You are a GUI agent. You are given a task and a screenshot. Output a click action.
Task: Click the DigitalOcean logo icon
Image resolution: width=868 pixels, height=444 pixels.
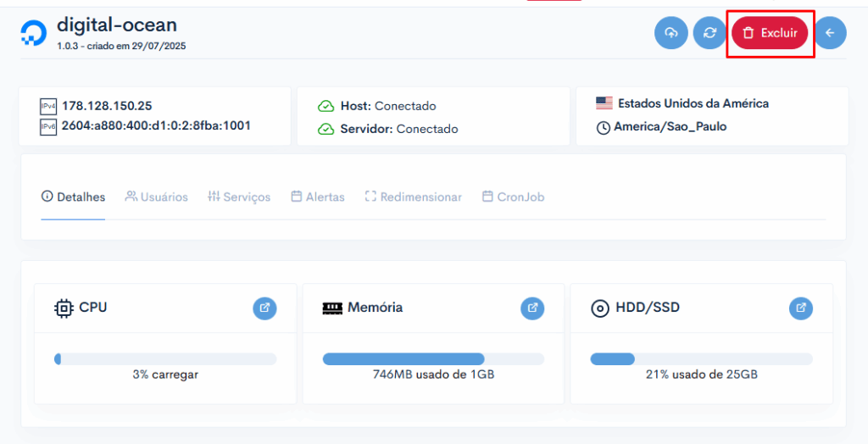[34, 33]
